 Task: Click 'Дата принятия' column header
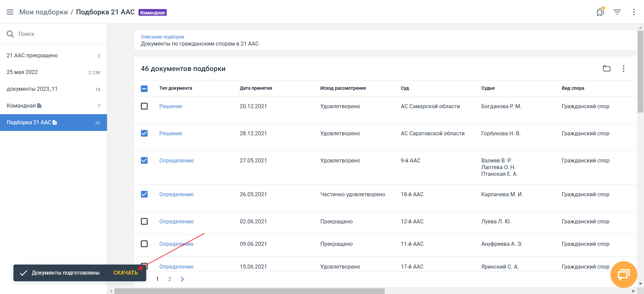(256, 88)
